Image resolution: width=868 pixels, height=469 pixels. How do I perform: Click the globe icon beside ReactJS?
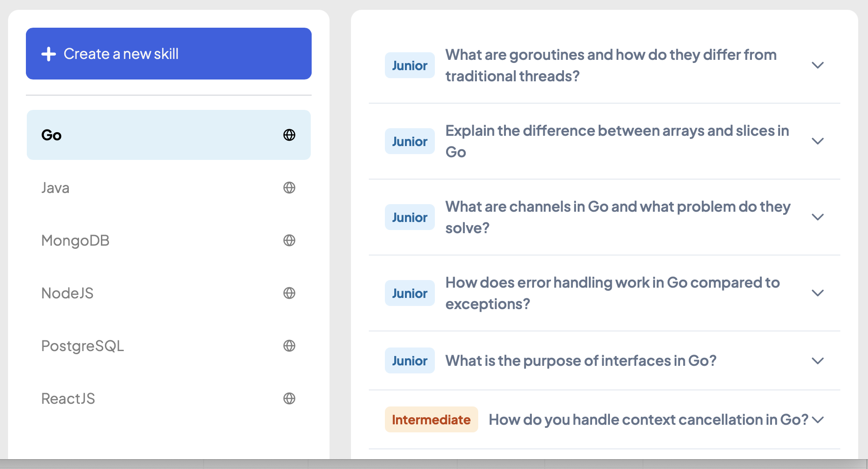289,398
